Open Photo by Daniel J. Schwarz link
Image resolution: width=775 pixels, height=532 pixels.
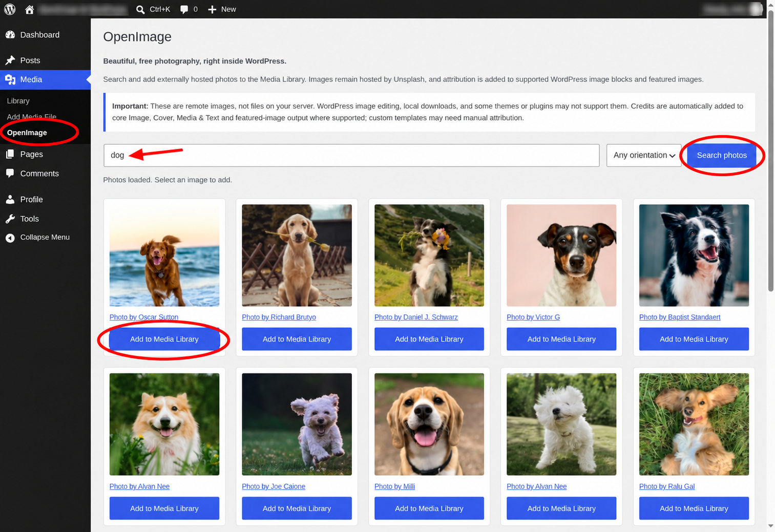coord(416,317)
